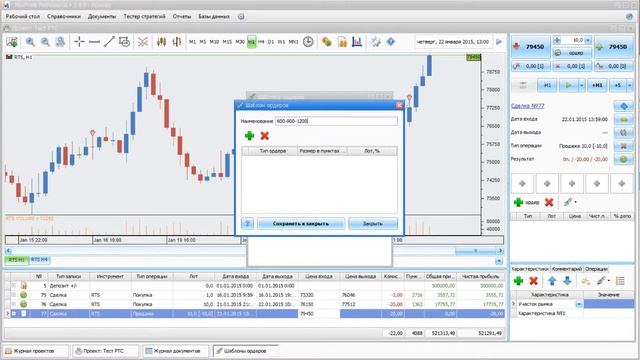Select the D1 timeframe

click(271, 42)
